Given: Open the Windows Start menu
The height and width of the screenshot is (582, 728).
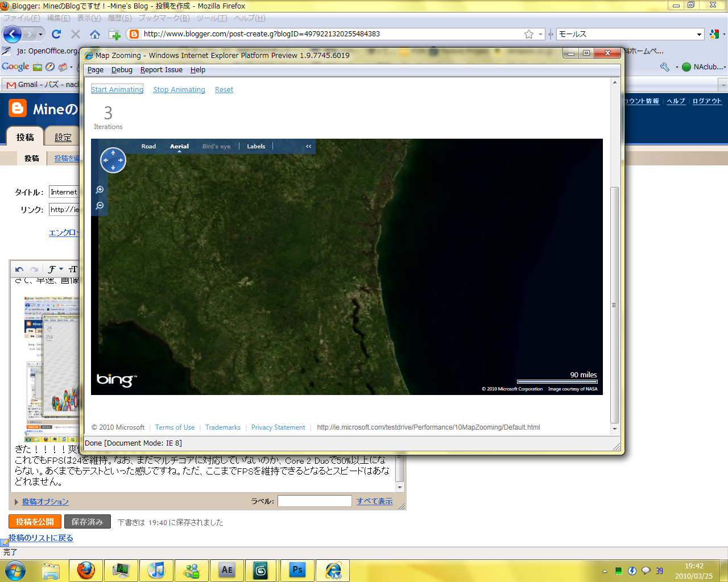Looking at the screenshot, I should pos(15,570).
